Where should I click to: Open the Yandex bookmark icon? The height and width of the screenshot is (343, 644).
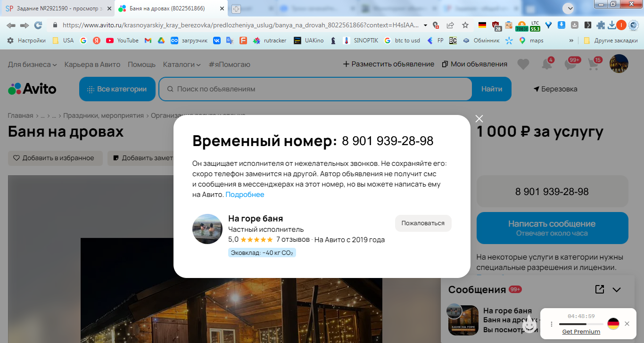click(97, 41)
